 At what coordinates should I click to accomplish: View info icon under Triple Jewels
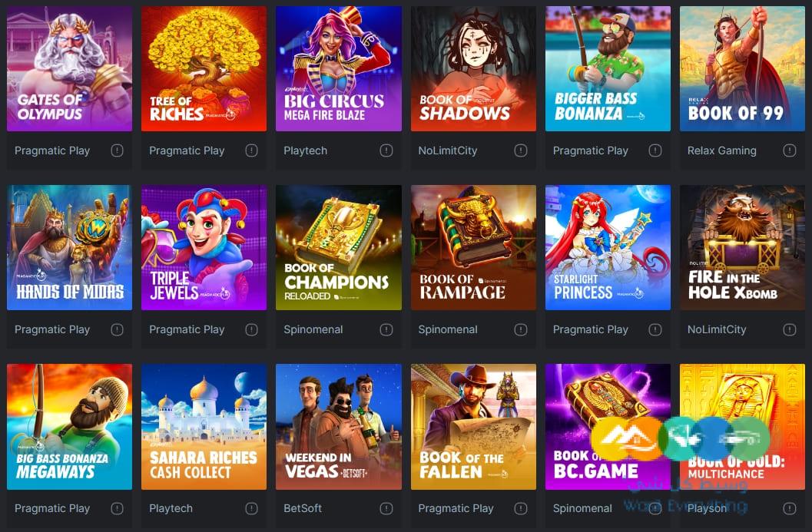(x=252, y=329)
